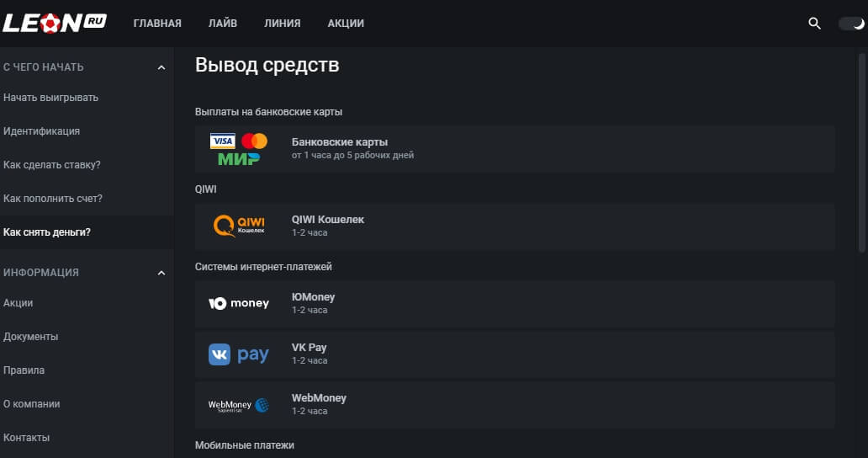
Task: Click от 1 часа до 5 рабочих дней text
Action: pos(352,155)
